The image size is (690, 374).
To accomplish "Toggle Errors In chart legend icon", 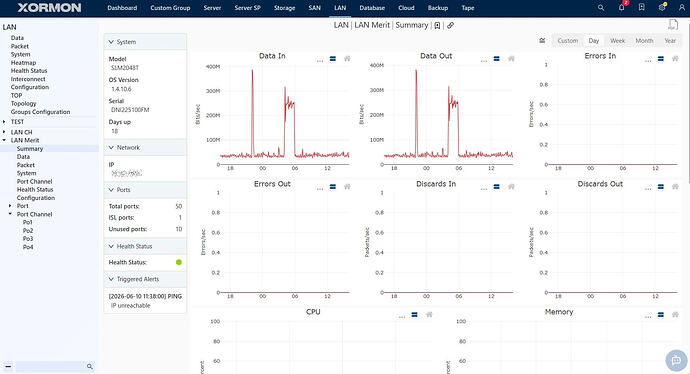I will point(661,59).
